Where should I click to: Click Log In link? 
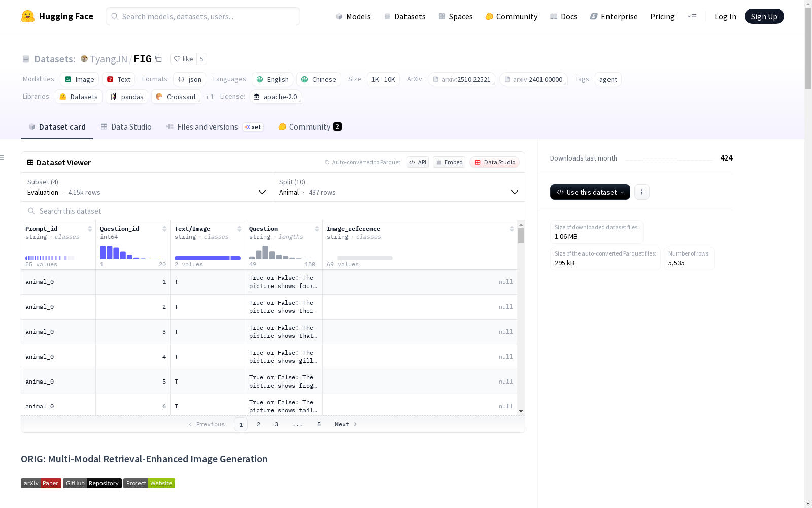[x=725, y=16]
